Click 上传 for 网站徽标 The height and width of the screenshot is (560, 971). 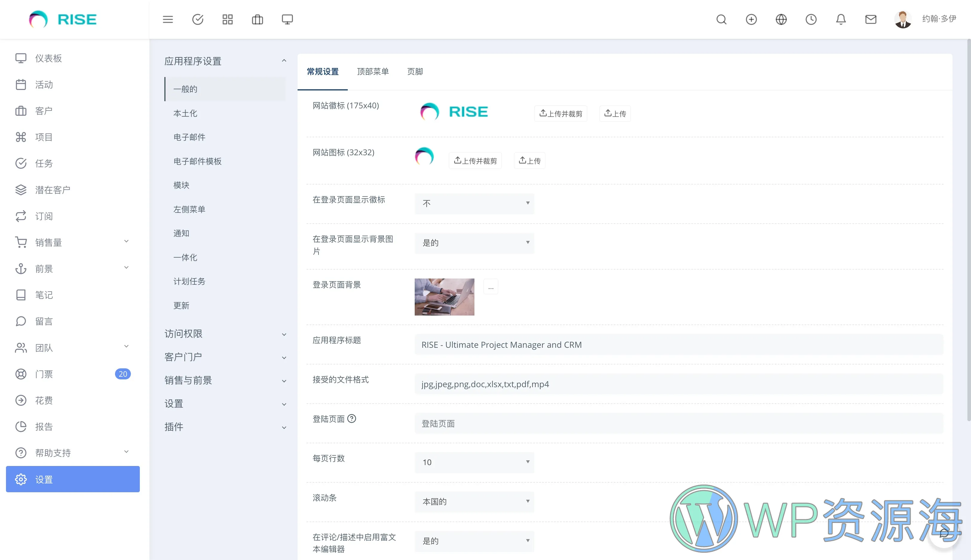click(615, 113)
